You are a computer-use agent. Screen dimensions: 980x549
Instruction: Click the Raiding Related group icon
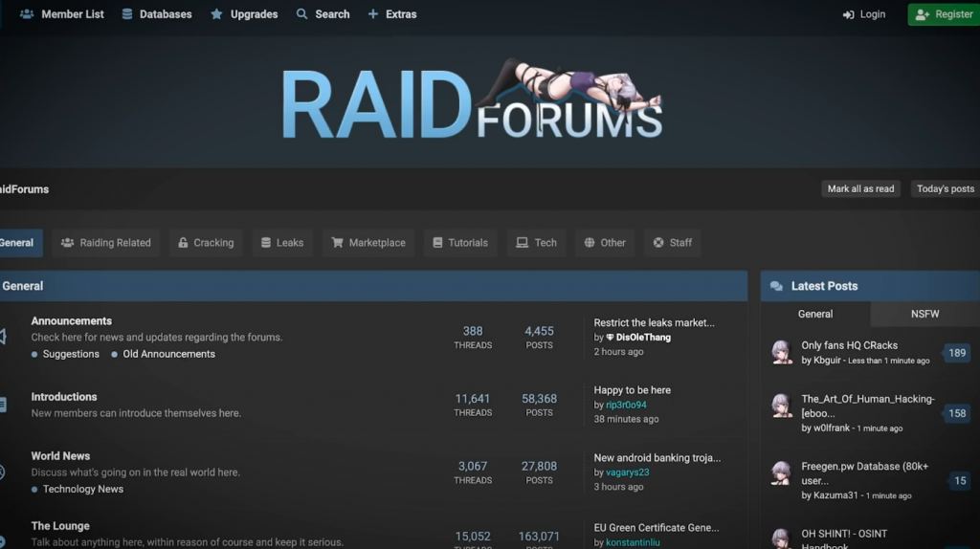click(68, 242)
